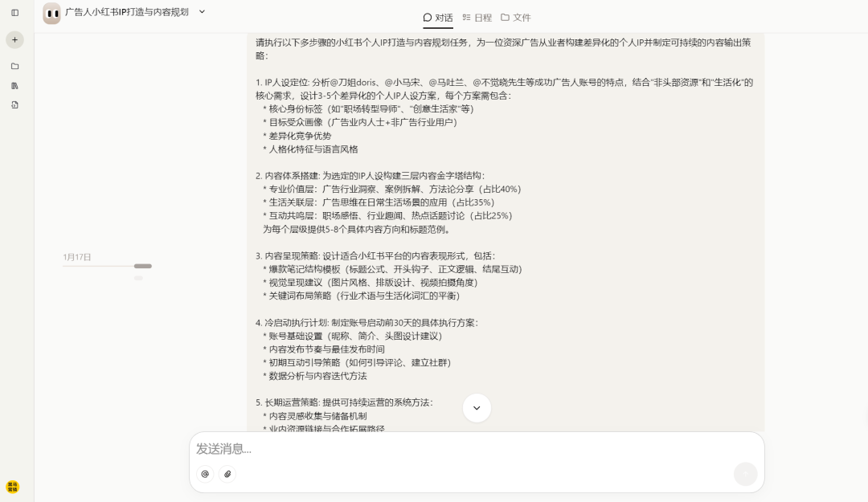Click the bottom tool icon in left sidebar
Screen dimensions: 868x502
click(x=14, y=104)
